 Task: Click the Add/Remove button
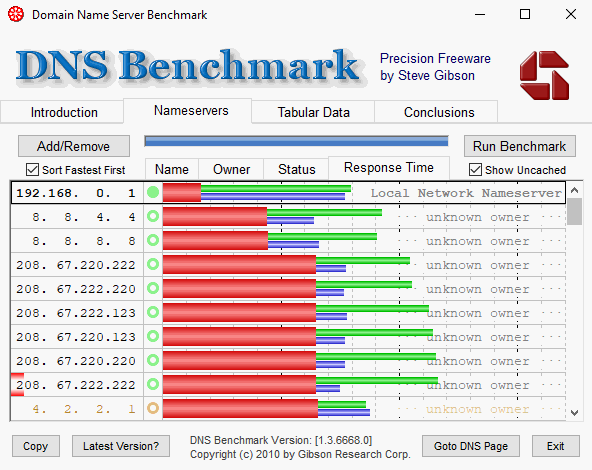(74, 146)
